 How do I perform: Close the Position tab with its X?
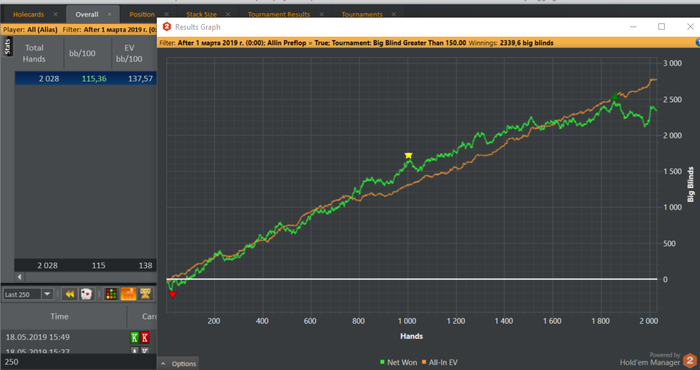pyautogui.click(x=166, y=14)
